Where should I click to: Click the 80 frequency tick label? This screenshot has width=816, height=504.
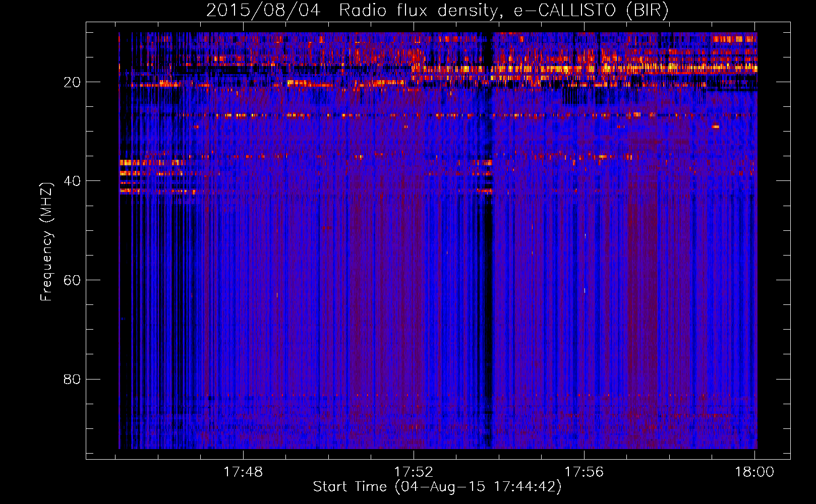(x=72, y=379)
